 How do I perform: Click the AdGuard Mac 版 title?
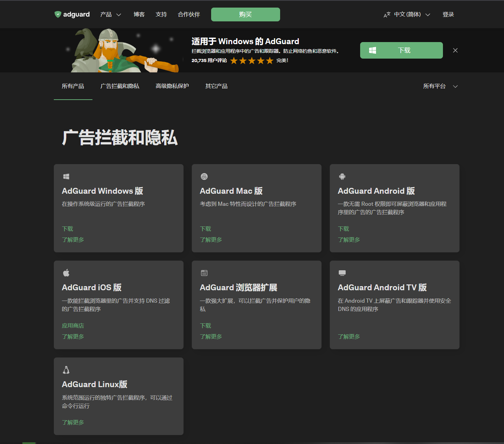pyautogui.click(x=231, y=191)
